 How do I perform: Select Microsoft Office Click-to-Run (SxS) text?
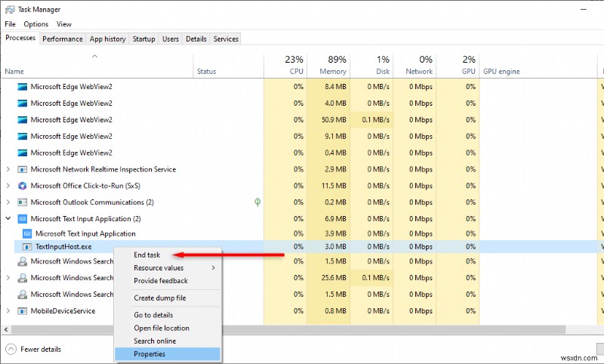coord(85,186)
